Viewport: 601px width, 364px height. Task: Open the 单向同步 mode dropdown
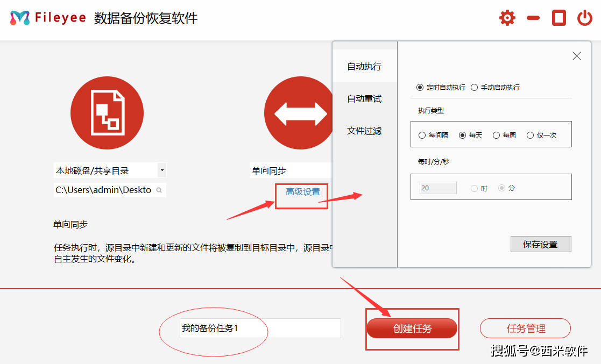click(291, 170)
